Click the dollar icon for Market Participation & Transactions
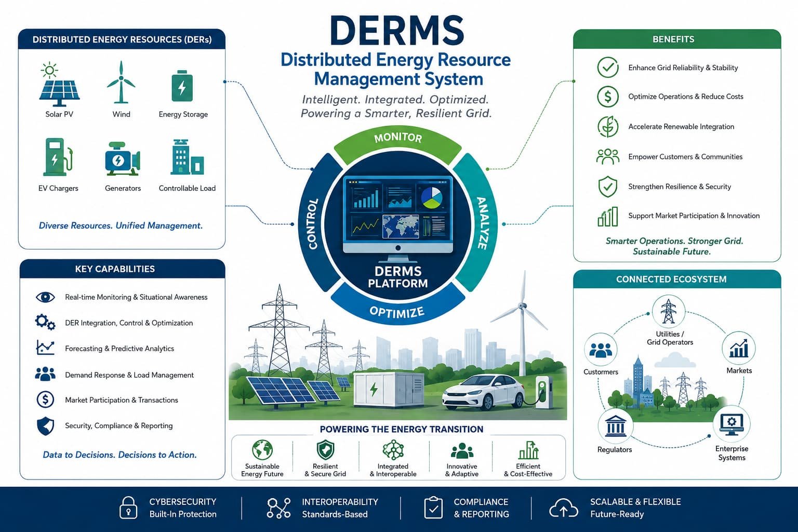 pos(45,400)
